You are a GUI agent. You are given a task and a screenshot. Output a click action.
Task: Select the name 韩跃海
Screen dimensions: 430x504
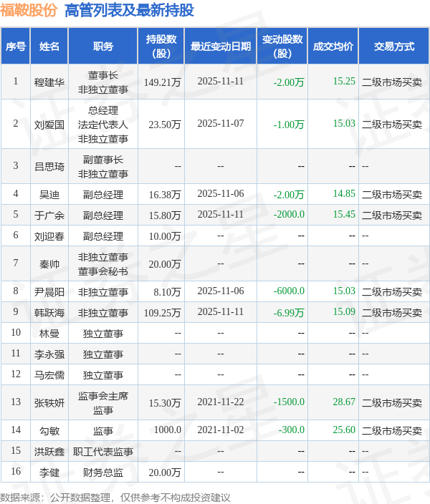point(49,313)
